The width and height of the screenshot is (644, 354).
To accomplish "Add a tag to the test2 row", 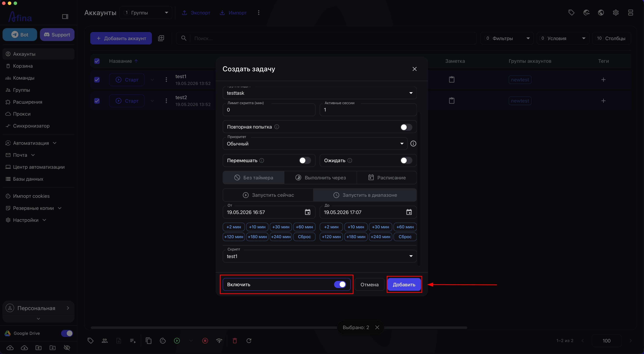I will tap(603, 101).
